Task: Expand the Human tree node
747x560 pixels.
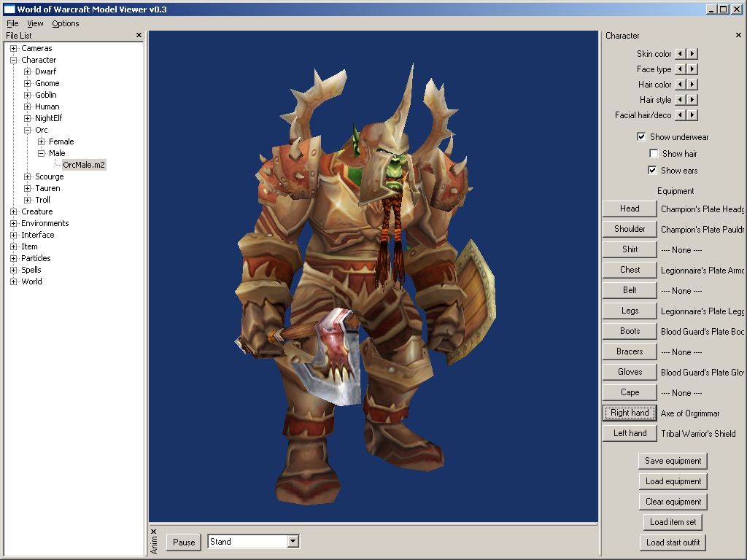Action: tap(28, 106)
